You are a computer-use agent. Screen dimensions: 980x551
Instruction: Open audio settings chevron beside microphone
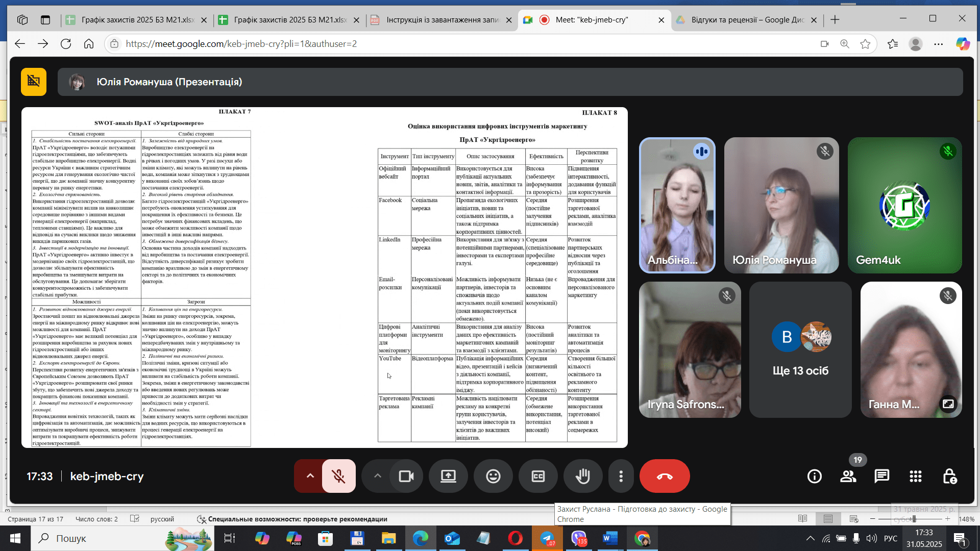coord(310,476)
